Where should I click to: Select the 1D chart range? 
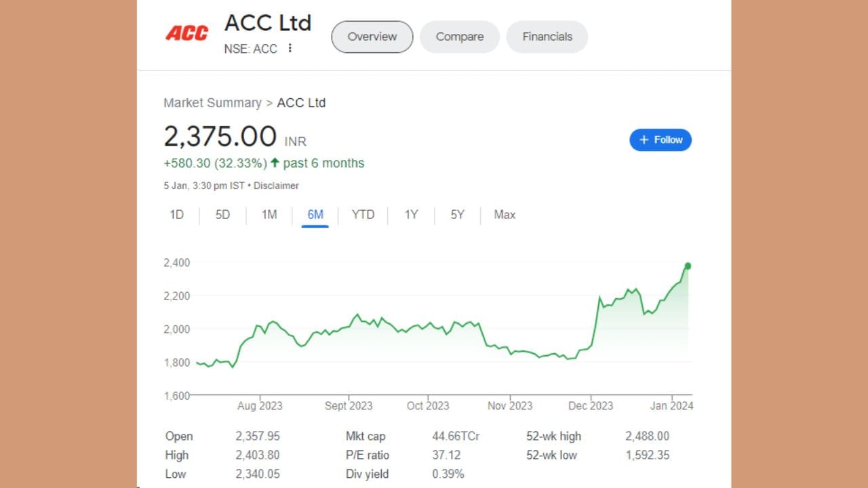(177, 214)
